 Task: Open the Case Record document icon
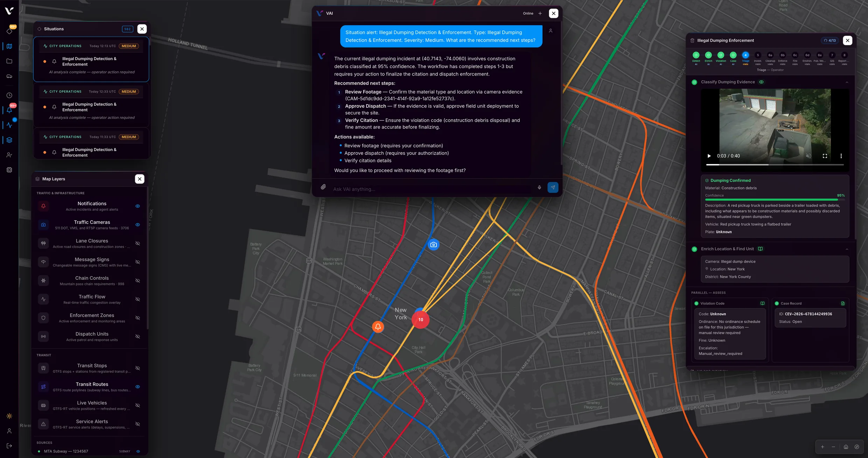coord(843,303)
